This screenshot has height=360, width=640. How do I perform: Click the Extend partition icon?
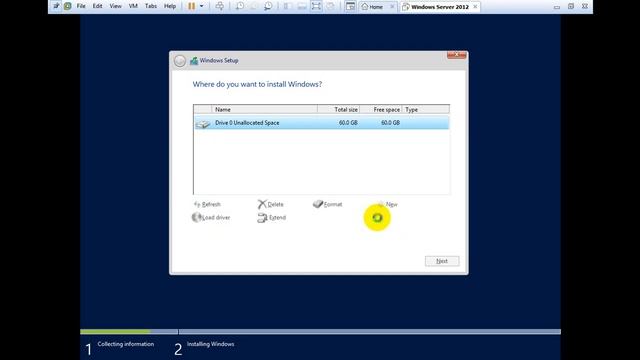[262, 218]
